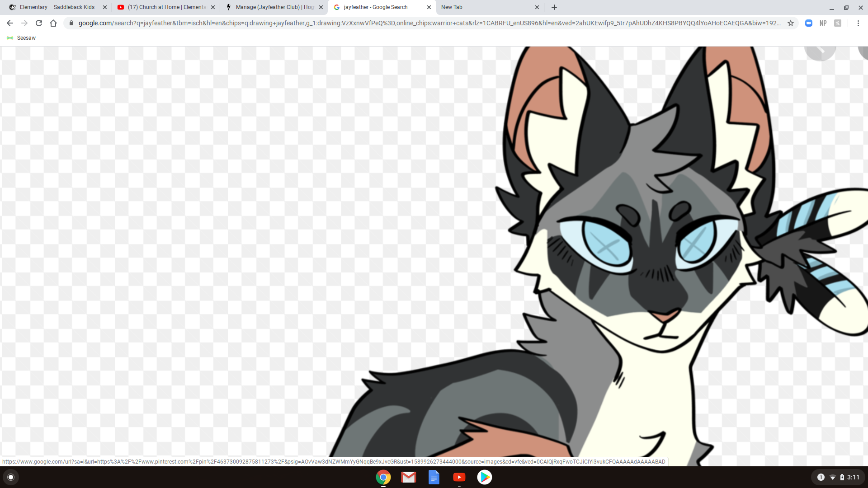Viewport: 868px width, 488px height.
Task: Open Google Docs from the shelf
Action: 434,477
